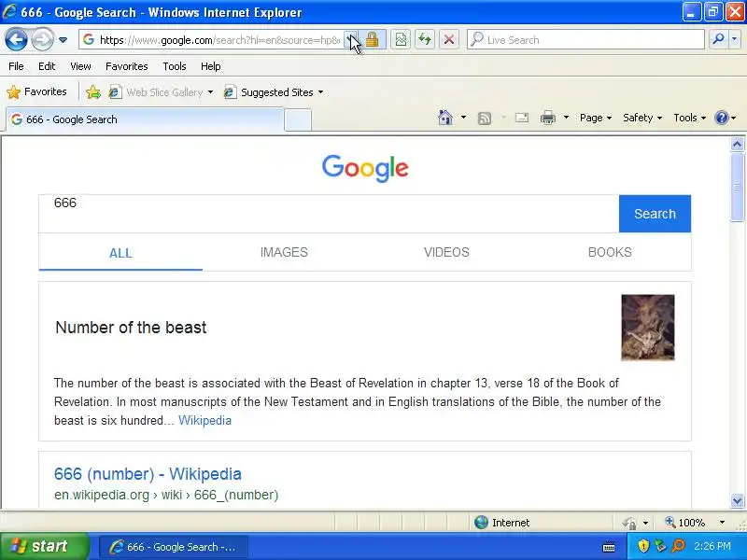This screenshot has width=747, height=560.
Task: Select the 666 - Google Search tab
Action: [145, 119]
